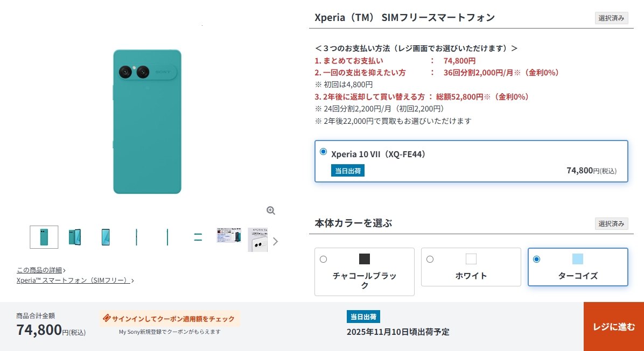The image size is (644, 351).
Task: Open the main turquoise phone product image
Action: [x=147, y=121]
